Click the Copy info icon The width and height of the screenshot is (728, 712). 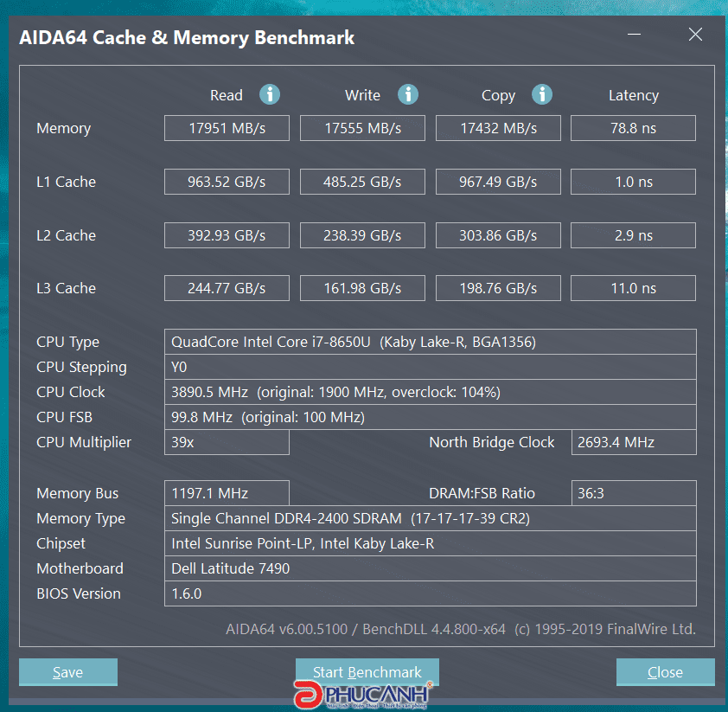[x=542, y=95]
